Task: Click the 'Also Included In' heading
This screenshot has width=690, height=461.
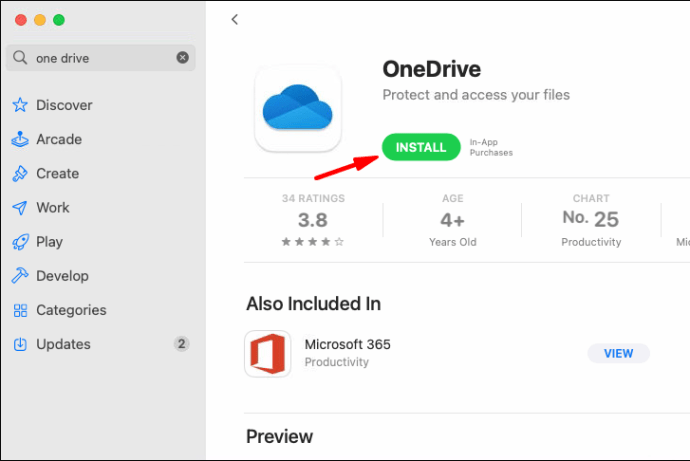Action: tap(313, 304)
